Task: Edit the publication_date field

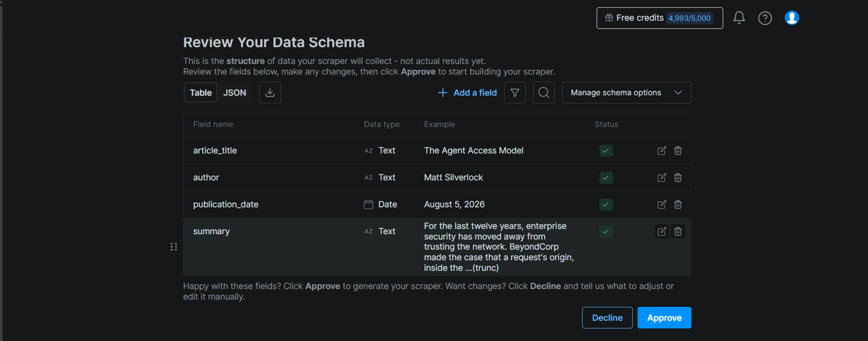Action: [x=662, y=205]
